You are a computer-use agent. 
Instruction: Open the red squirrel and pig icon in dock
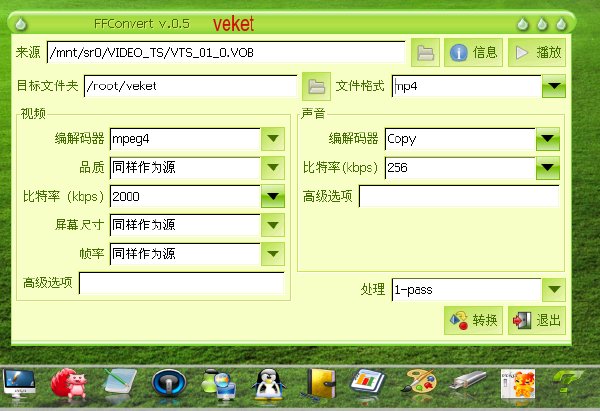pyautogui.click(x=69, y=383)
